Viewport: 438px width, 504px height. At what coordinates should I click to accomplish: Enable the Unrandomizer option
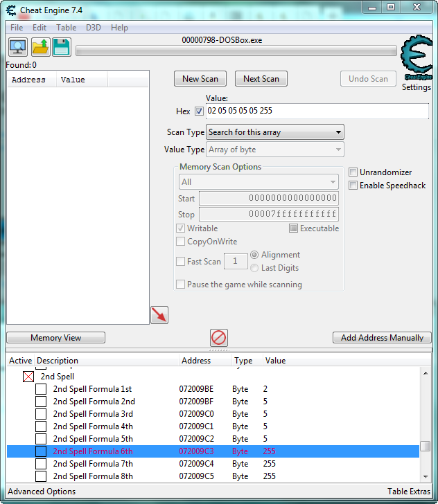click(353, 172)
